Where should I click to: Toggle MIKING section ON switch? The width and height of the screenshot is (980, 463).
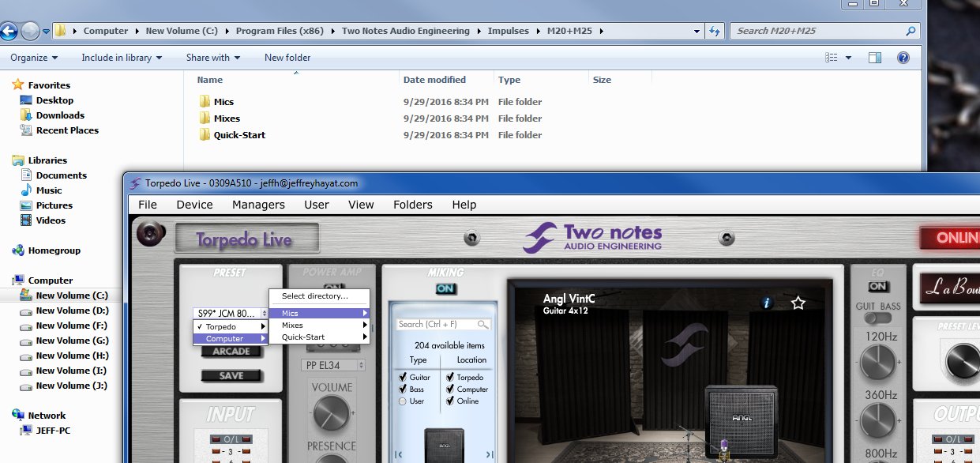tap(446, 289)
